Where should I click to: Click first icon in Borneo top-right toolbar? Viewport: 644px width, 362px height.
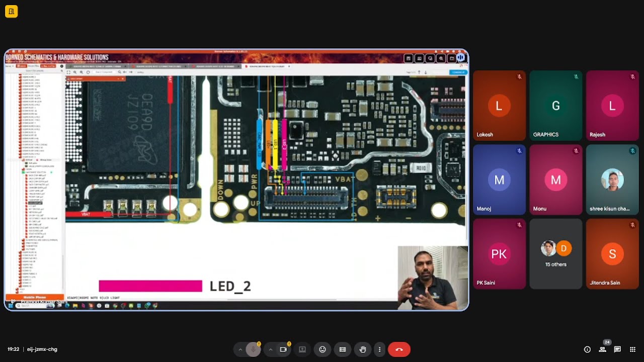pos(409,58)
